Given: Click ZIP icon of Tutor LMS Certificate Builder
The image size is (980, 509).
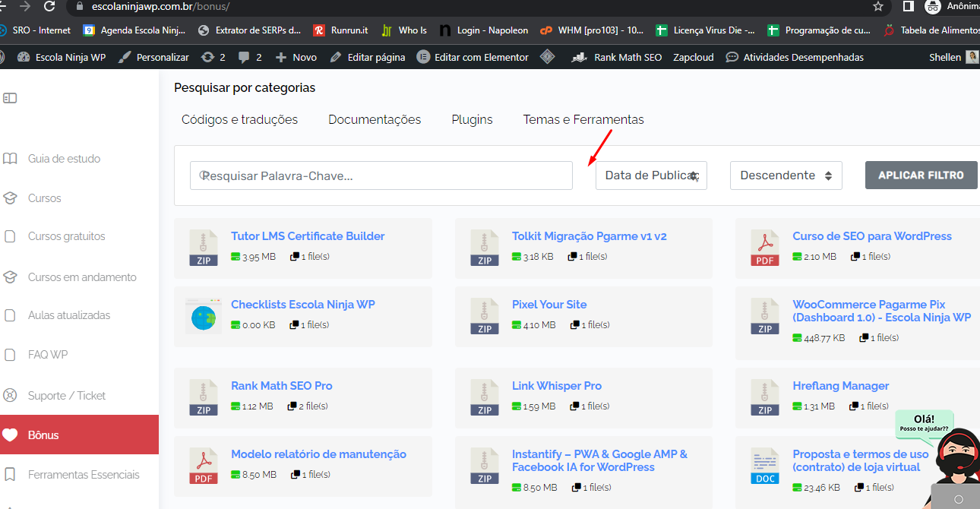Looking at the screenshot, I should 204,247.
